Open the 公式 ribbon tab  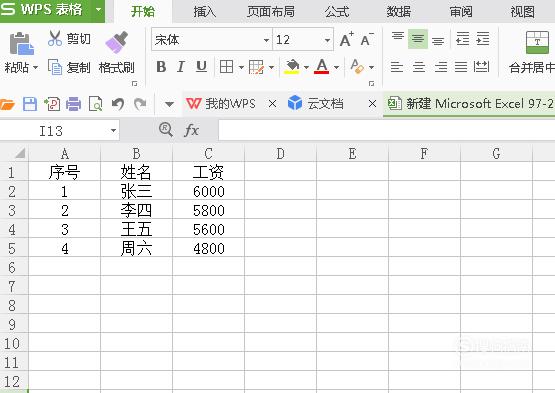pos(337,12)
